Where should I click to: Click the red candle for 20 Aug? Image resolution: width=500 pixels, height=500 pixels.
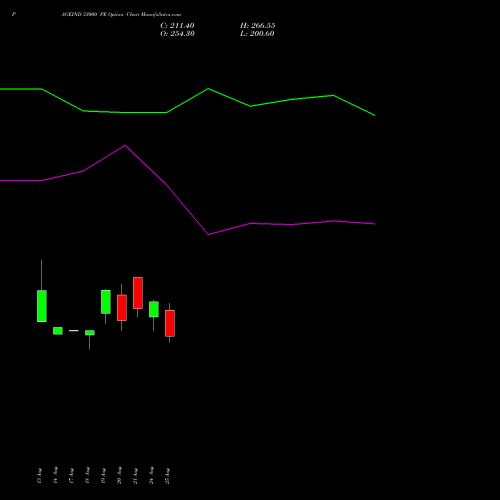click(x=122, y=308)
